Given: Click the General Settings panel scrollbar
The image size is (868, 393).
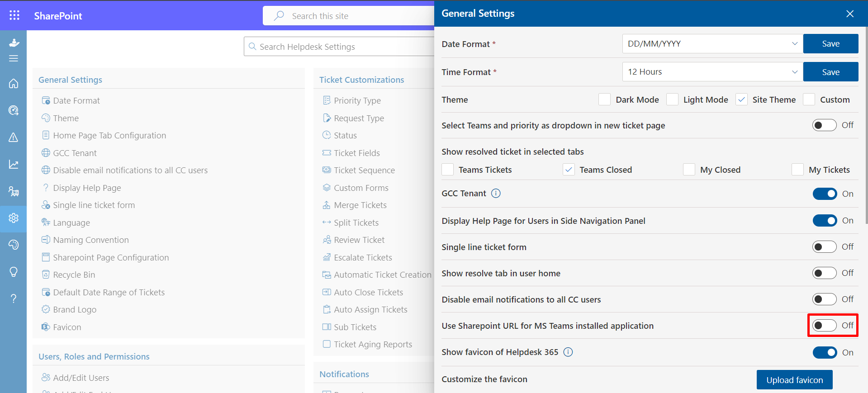Looking at the screenshot, I should tap(866, 126).
